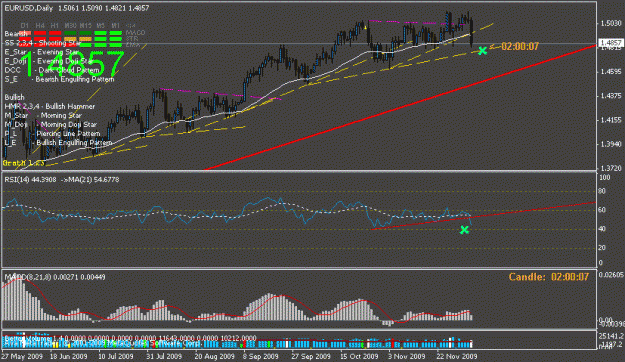Click the Bullish heading in the pattern legend
The width and height of the screenshot is (625, 362).
click(x=14, y=97)
